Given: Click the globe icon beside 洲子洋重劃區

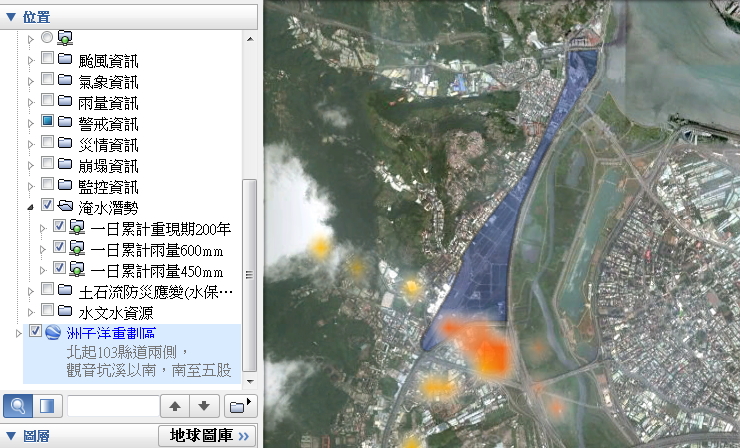Looking at the screenshot, I should tap(53, 332).
